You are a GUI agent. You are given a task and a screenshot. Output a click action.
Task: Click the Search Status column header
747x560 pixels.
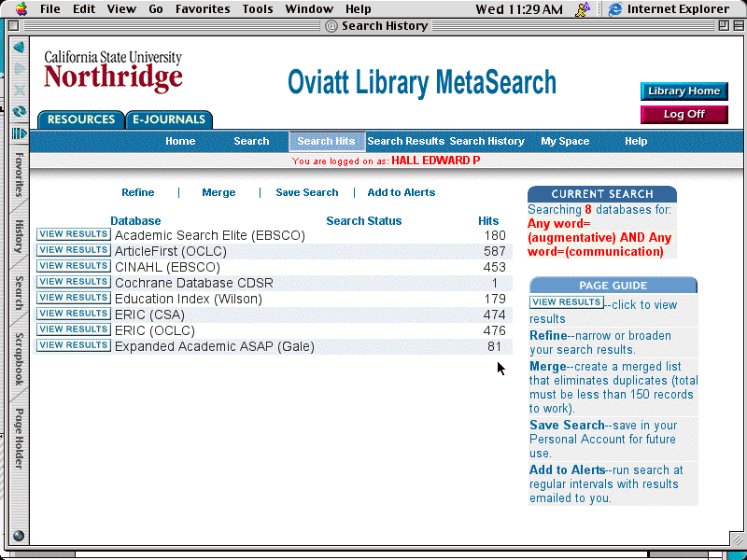click(x=363, y=221)
